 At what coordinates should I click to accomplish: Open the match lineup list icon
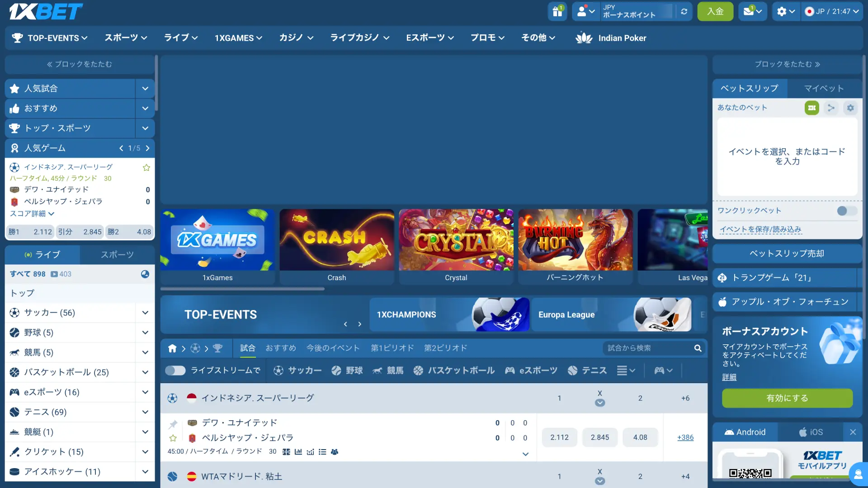(322, 452)
